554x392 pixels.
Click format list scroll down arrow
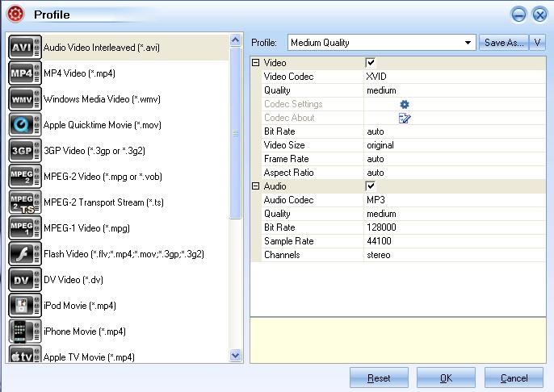point(235,355)
